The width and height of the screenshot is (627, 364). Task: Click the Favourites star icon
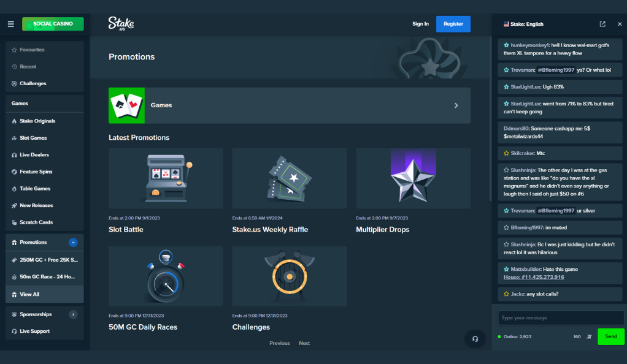[14, 50]
